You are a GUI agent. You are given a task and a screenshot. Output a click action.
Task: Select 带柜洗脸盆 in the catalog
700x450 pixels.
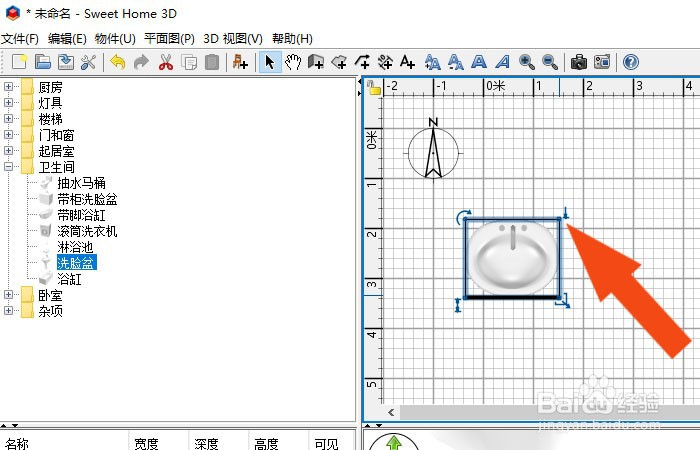88,199
